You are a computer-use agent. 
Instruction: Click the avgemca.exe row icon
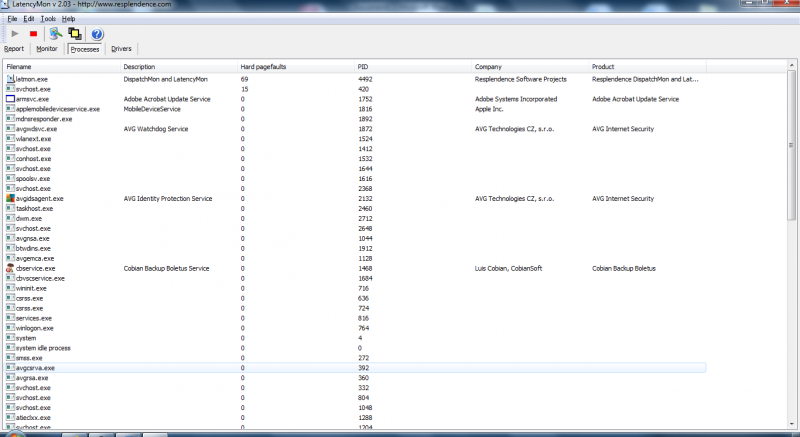pos(10,258)
